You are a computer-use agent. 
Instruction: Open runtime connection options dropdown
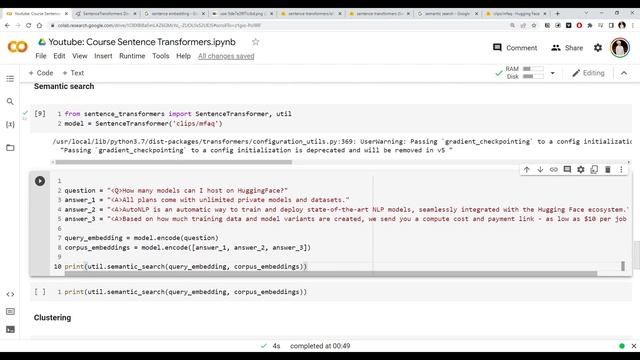pyautogui.click(x=553, y=73)
